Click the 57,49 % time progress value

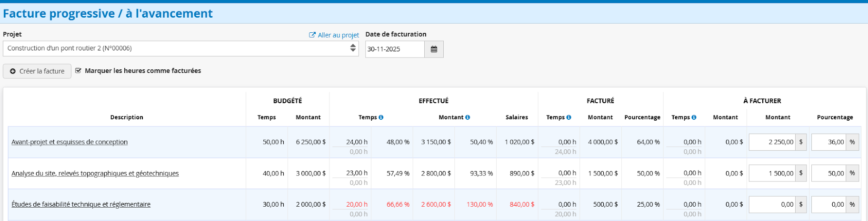[x=398, y=173]
